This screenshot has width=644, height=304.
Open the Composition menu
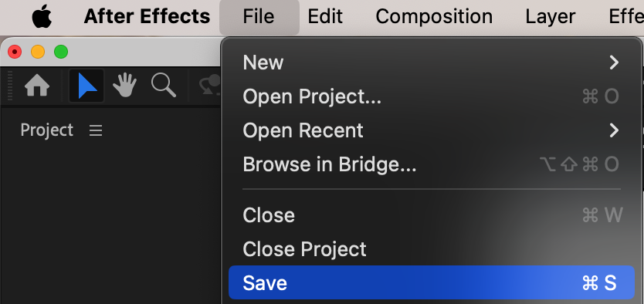434,17
